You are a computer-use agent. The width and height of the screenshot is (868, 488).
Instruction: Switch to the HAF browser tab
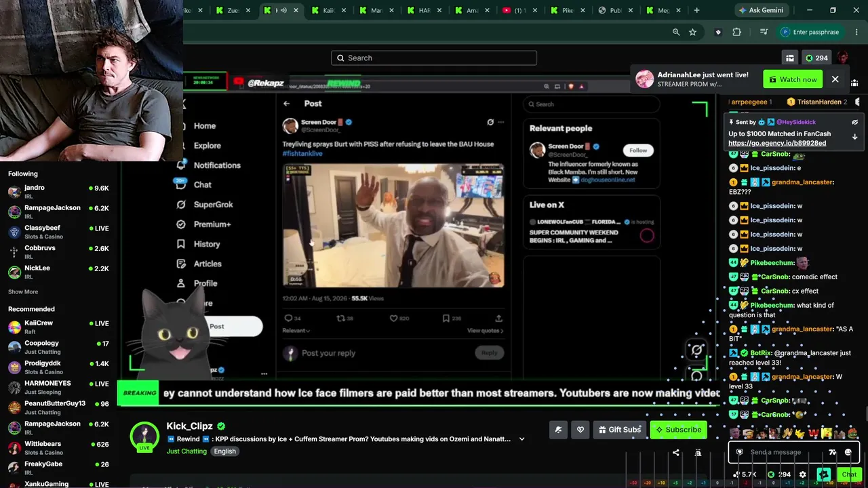(x=424, y=10)
